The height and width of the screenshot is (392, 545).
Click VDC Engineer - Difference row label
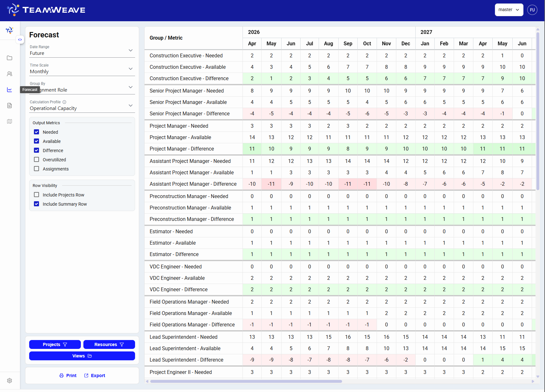pos(178,289)
